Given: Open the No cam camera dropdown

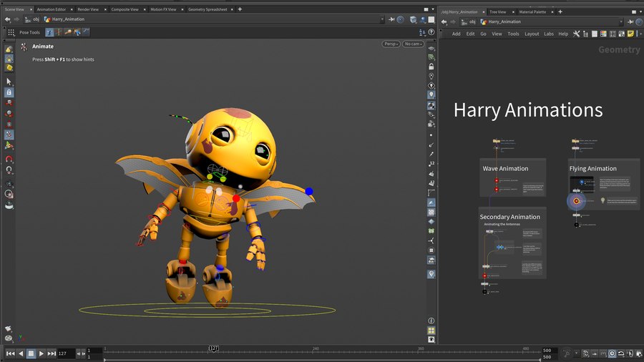Looking at the screenshot, I should tap(413, 44).
